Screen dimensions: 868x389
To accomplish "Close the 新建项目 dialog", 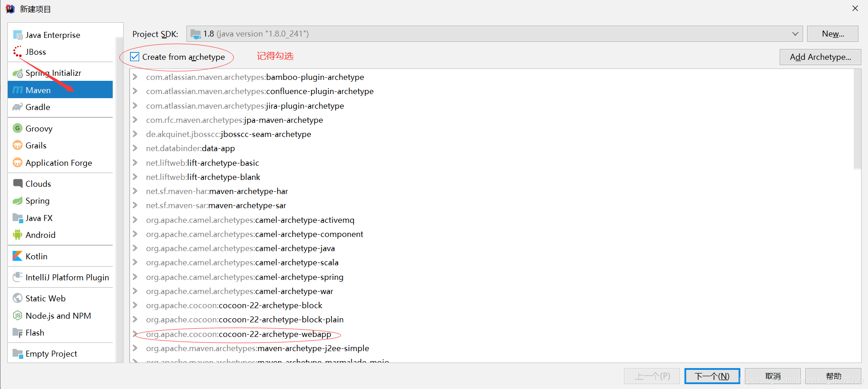I will 855,8.
